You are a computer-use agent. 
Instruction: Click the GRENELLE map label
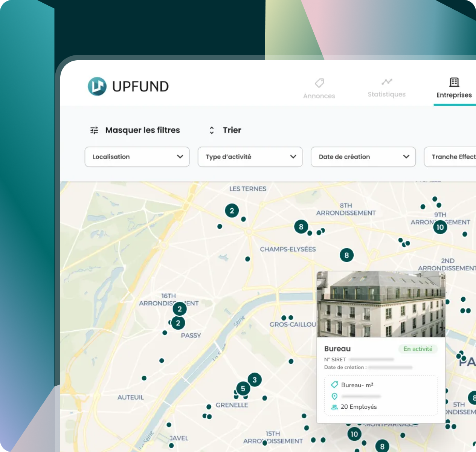(232, 405)
